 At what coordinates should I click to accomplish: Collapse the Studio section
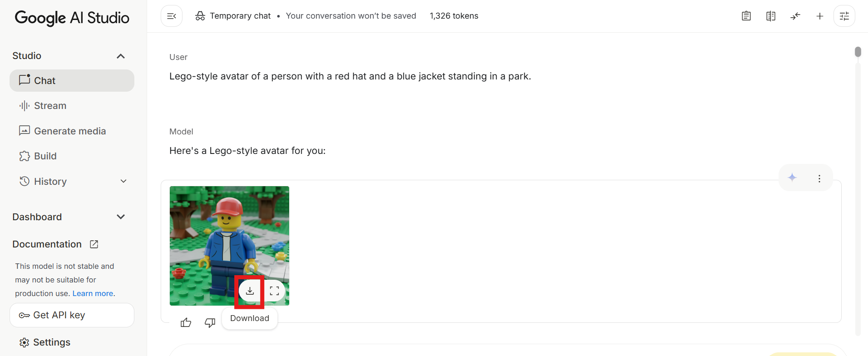click(x=121, y=56)
